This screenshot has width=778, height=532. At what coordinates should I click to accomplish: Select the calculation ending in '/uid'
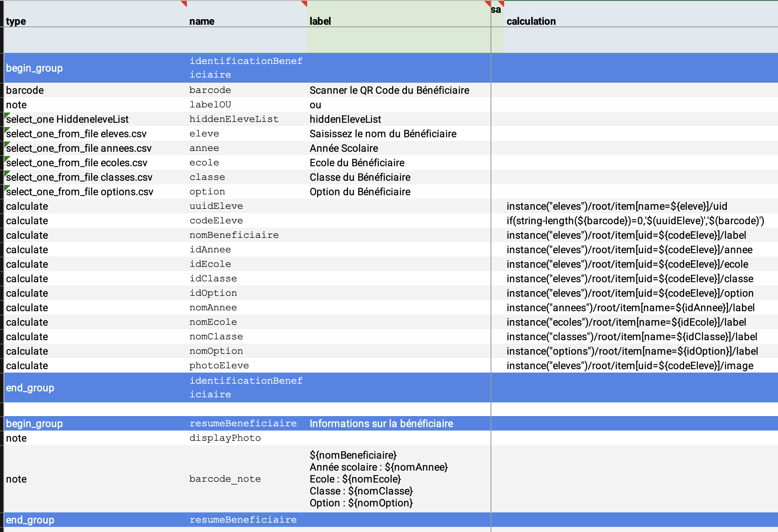pos(641,206)
